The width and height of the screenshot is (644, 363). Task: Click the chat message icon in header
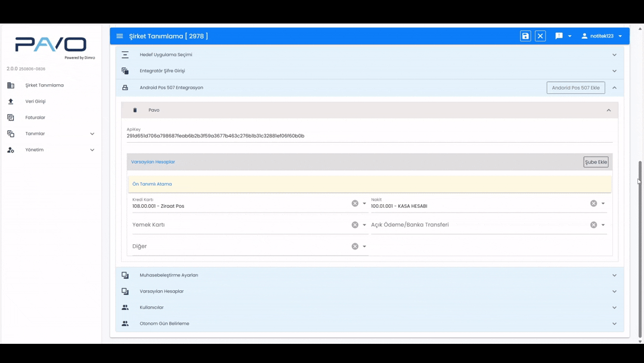click(559, 36)
